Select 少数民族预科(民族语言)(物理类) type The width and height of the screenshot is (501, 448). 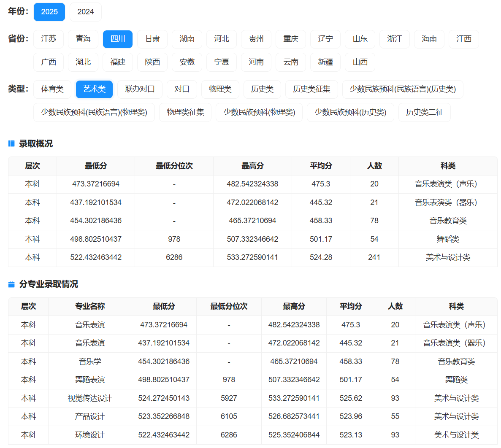(94, 112)
